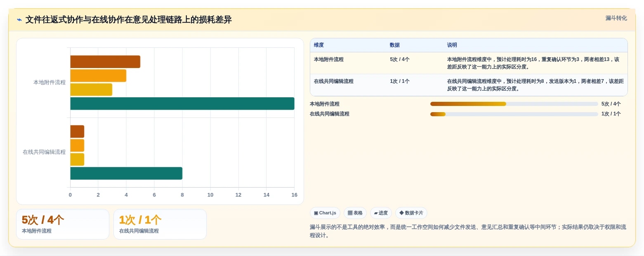Click the 维度 column header
Image resolution: width=644 pixels, height=256 pixels.
[x=319, y=45]
